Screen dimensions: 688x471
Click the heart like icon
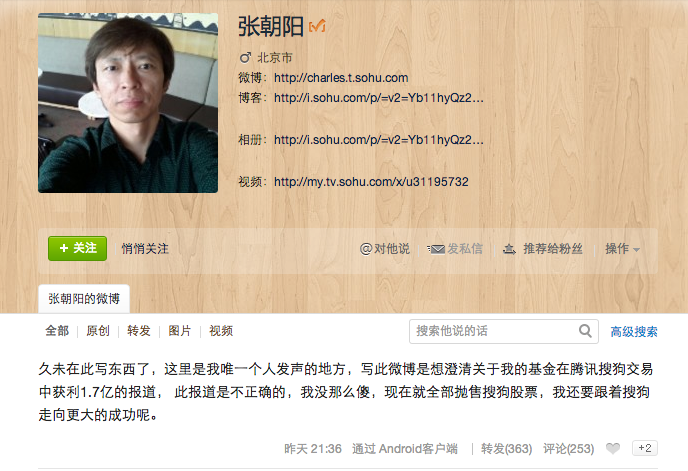pyautogui.click(x=613, y=448)
